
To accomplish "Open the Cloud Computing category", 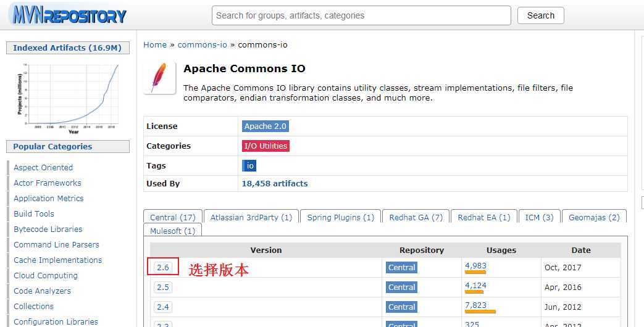I will click(x=46, y=276).
